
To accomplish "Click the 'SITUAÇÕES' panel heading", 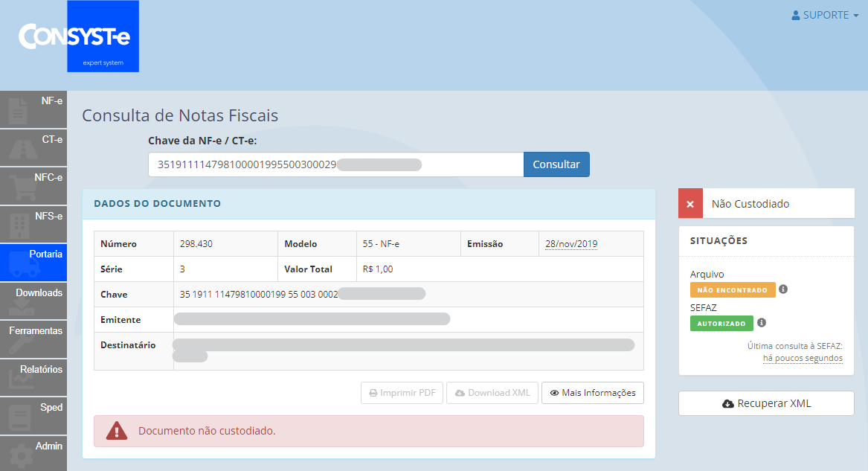I will click(x=718, y=241).
